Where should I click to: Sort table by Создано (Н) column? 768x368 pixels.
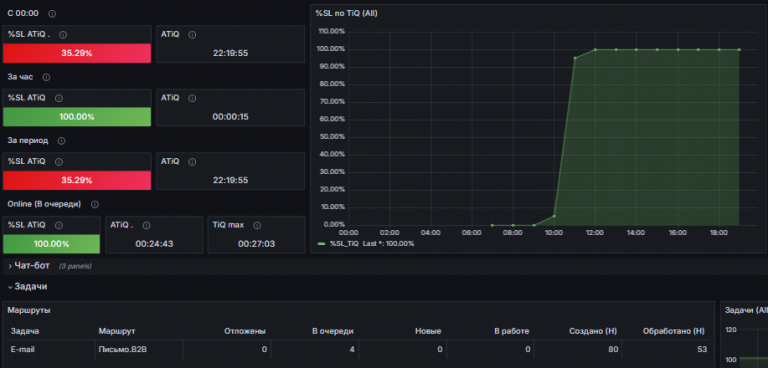tap(593, 331)
